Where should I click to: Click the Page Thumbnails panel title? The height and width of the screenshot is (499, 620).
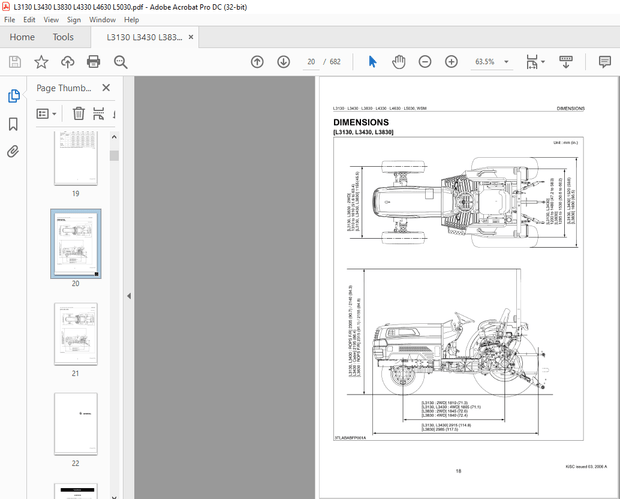tap(64, 88)
